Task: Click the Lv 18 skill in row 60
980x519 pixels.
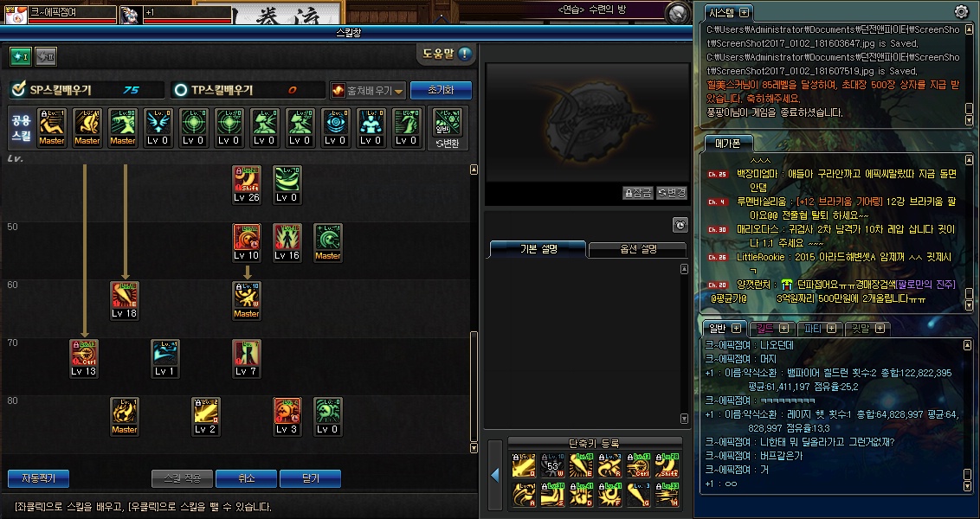Action: (x=125, y=300)
